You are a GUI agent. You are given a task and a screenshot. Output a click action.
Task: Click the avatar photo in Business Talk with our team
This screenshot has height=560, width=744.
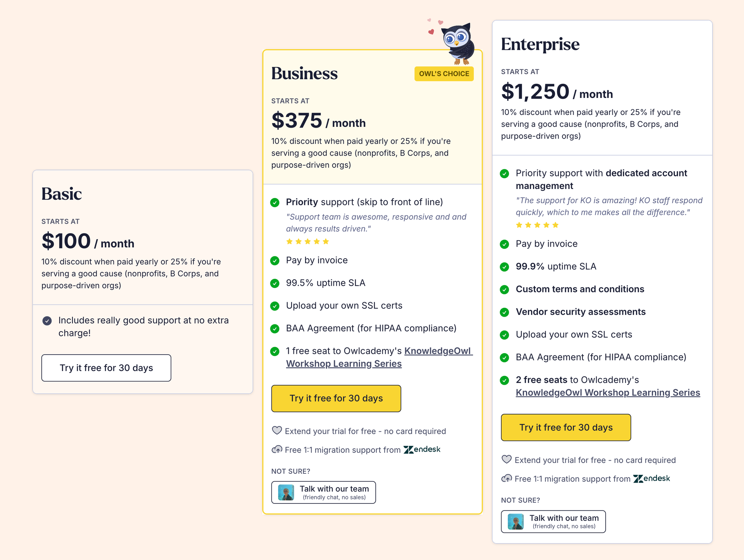point(286,492)
